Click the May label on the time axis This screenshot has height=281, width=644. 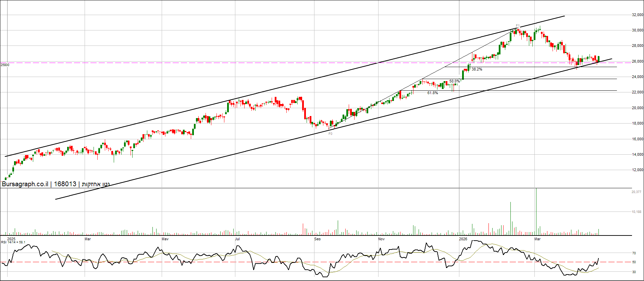pos(165,239)
